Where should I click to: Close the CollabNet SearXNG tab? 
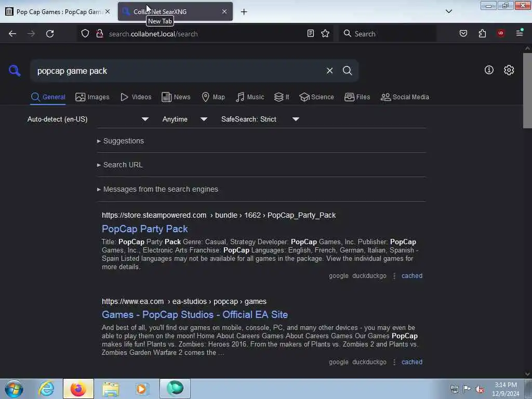click(x=224, y=11)
